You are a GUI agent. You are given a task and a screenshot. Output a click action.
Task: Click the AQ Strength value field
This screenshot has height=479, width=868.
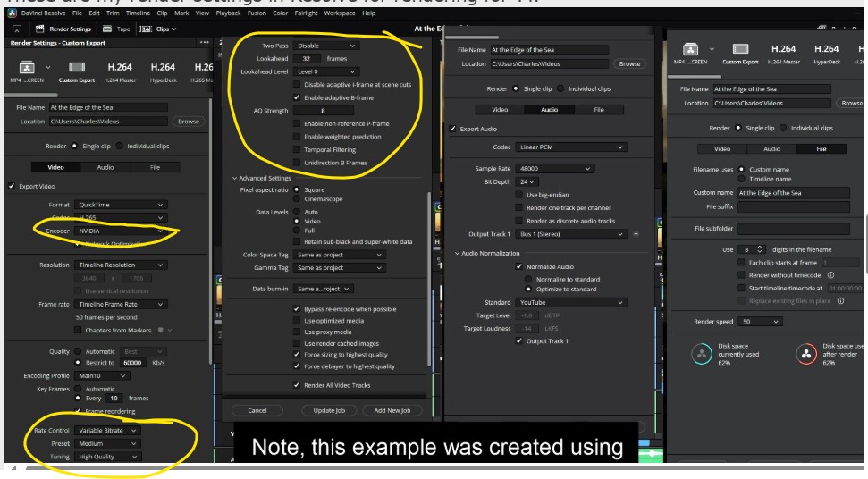323,111
